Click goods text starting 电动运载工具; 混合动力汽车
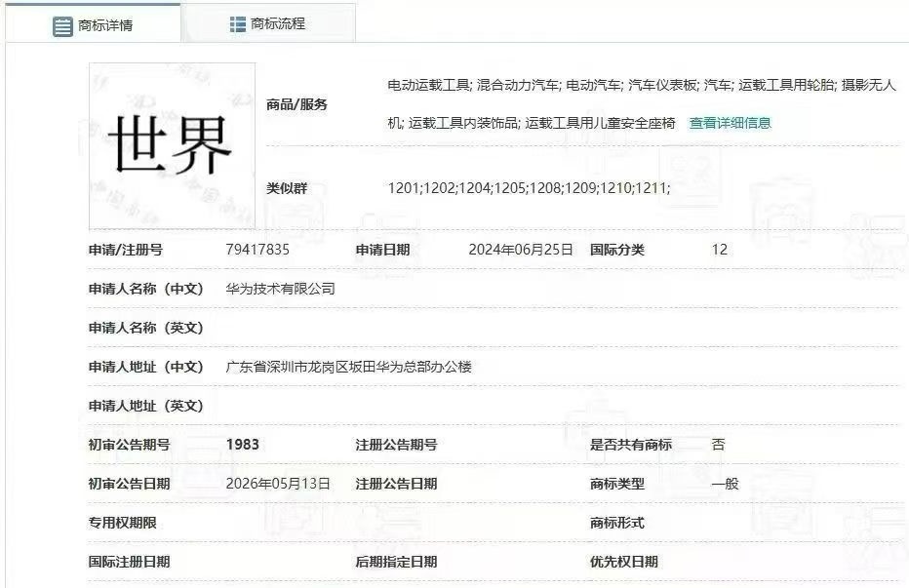 (642, 85)
